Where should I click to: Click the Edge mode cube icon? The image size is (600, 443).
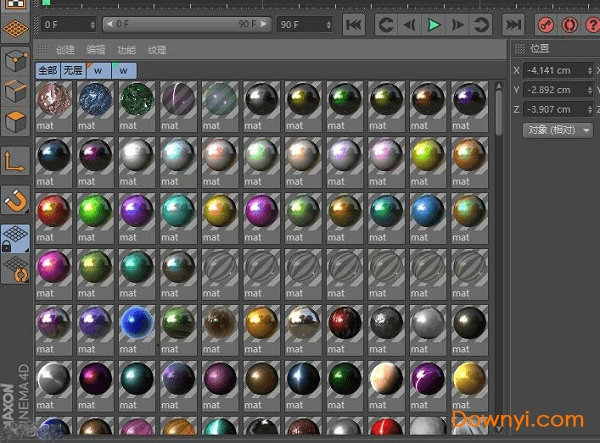click(x=15, y=91)
